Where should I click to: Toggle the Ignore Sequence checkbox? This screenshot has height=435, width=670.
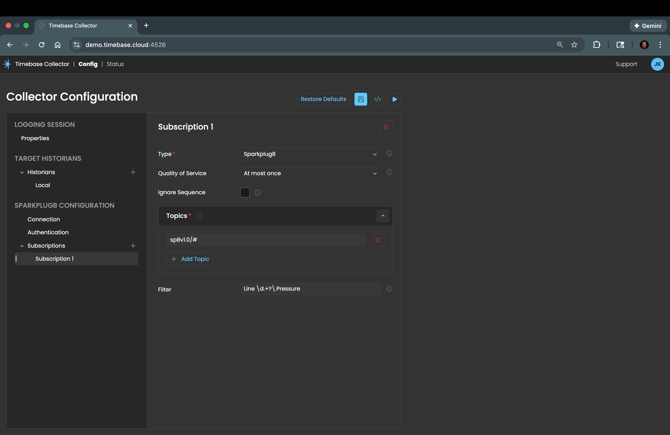click(245, 192)
